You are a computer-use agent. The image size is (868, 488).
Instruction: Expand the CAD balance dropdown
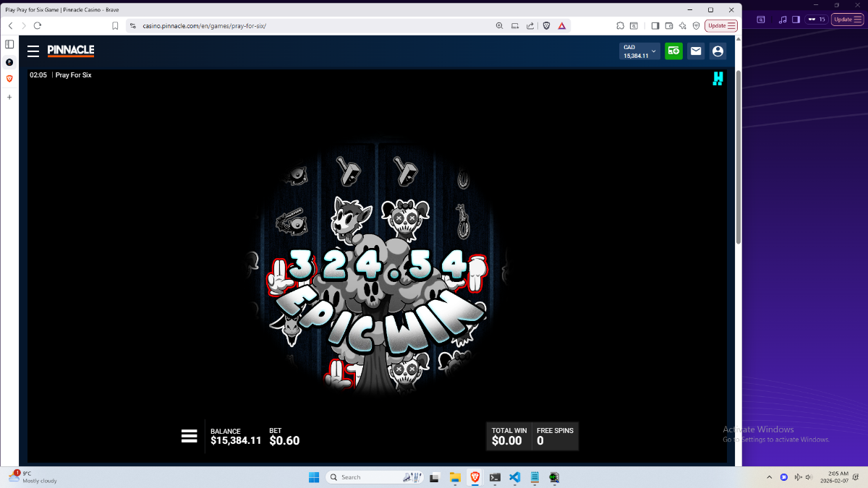click(639, 51)
